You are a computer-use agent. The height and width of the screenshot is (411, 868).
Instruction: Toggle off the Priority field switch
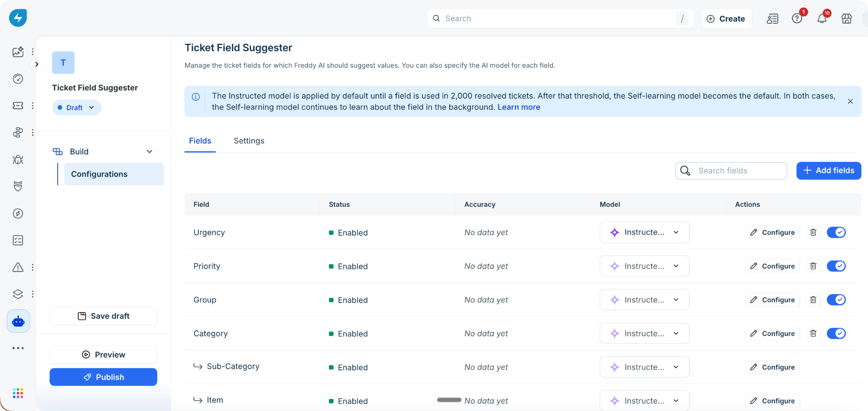click(x=836, y=266)
